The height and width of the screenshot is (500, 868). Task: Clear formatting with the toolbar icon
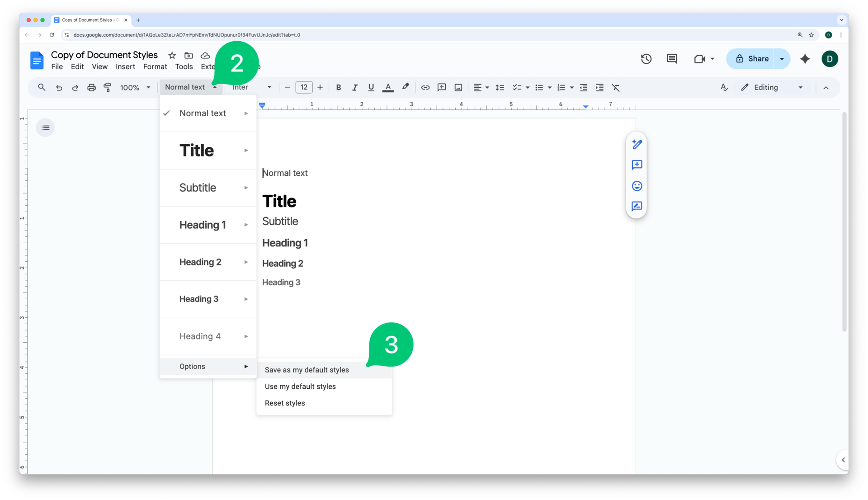(x=616, y=87)
